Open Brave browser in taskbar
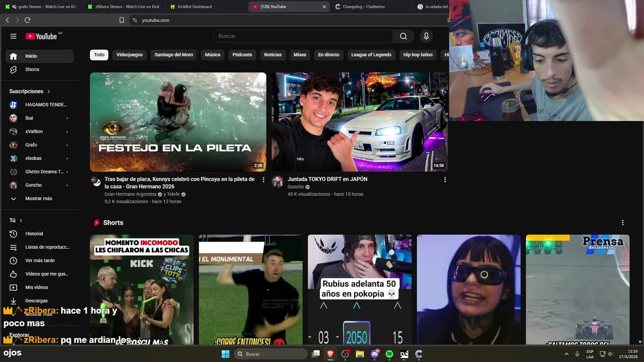The height and width of the screenshot is (362, 644). [330, 354]
